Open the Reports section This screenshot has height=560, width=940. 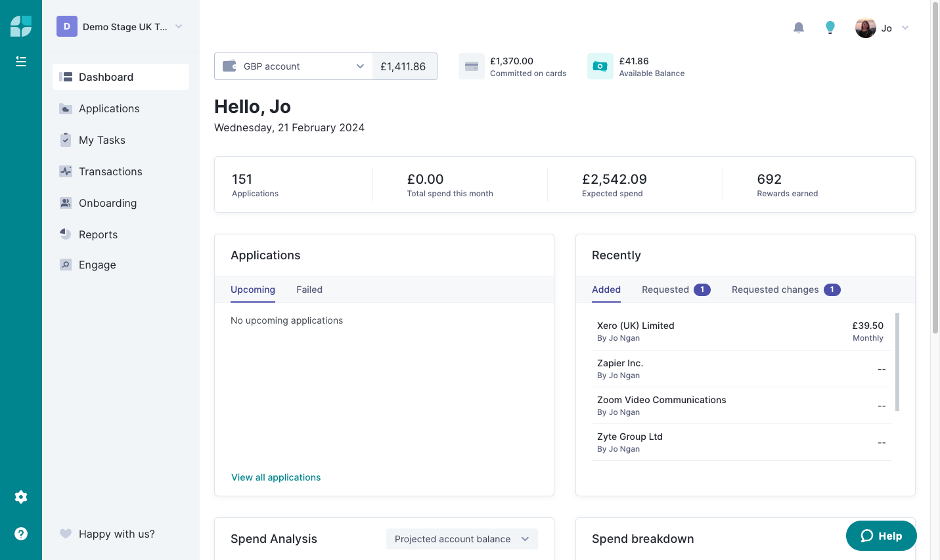121,234
